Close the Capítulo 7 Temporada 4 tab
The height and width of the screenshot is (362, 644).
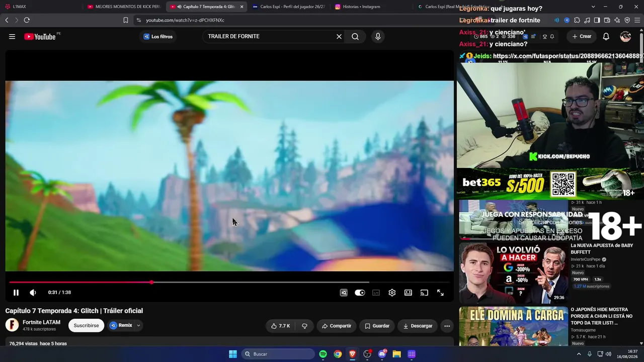tap(242, 7)
